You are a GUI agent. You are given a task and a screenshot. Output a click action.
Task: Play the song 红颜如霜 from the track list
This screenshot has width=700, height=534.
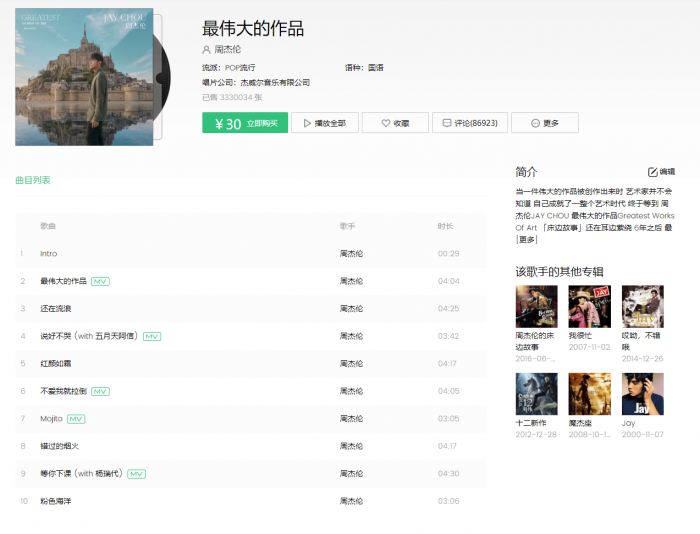[x=55, y=363]
